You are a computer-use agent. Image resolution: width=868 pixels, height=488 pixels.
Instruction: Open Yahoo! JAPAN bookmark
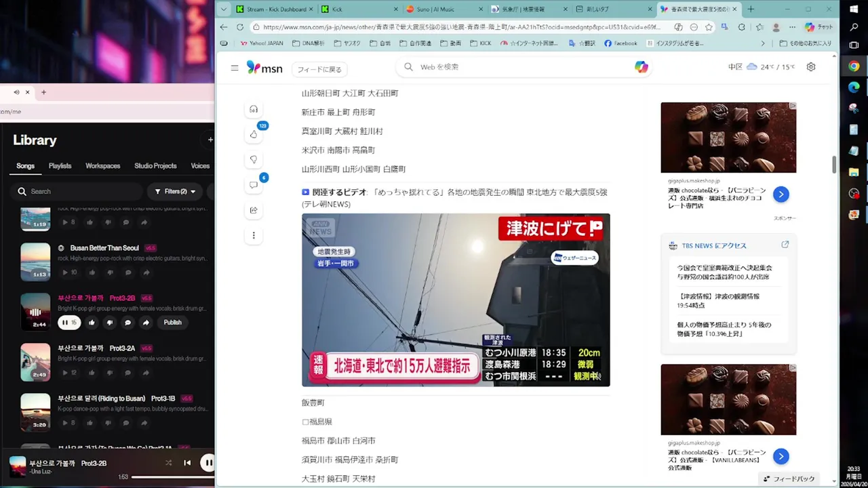(262, 43)
